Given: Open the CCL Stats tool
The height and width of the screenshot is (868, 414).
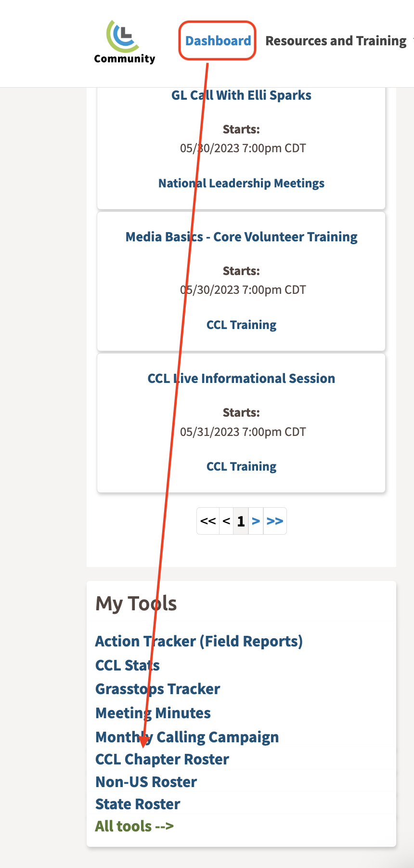Looking at the screenshot, I should point(127,666).
